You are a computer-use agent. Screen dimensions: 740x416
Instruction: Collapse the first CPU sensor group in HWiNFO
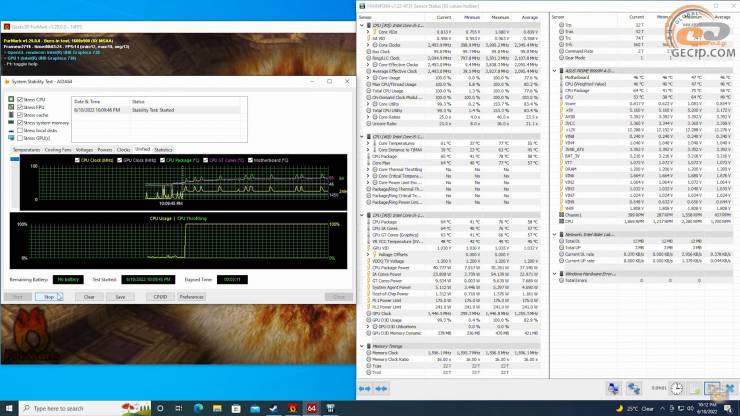(x=362, y=25)
